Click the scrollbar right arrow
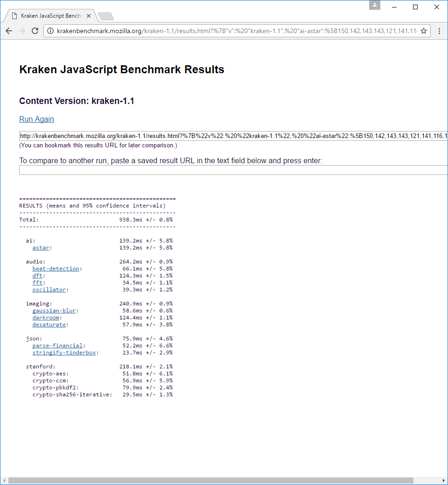 coord(443,481)
